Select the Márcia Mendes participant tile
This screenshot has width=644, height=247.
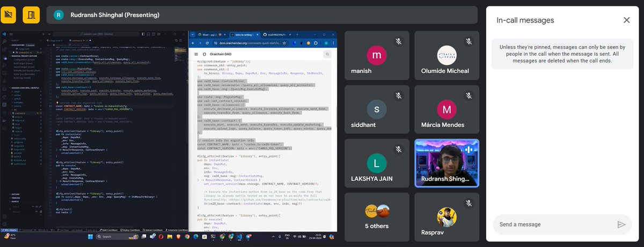tap(447, 109)
